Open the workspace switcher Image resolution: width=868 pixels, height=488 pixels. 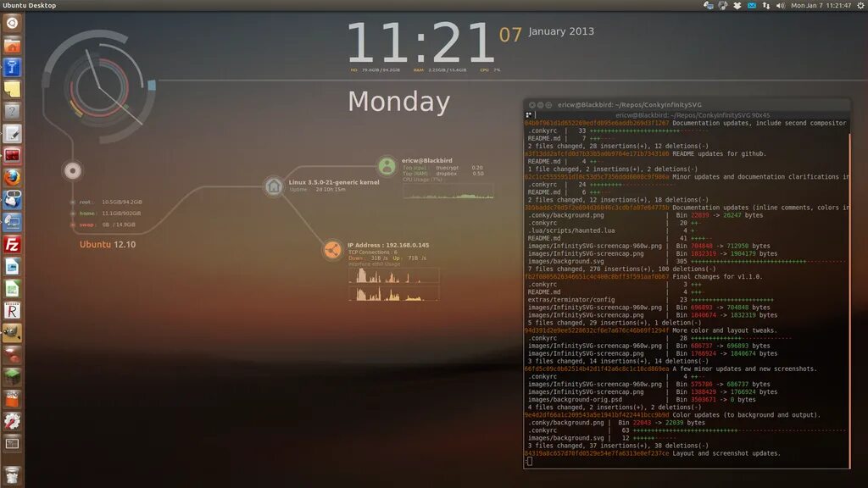[12, 444]
